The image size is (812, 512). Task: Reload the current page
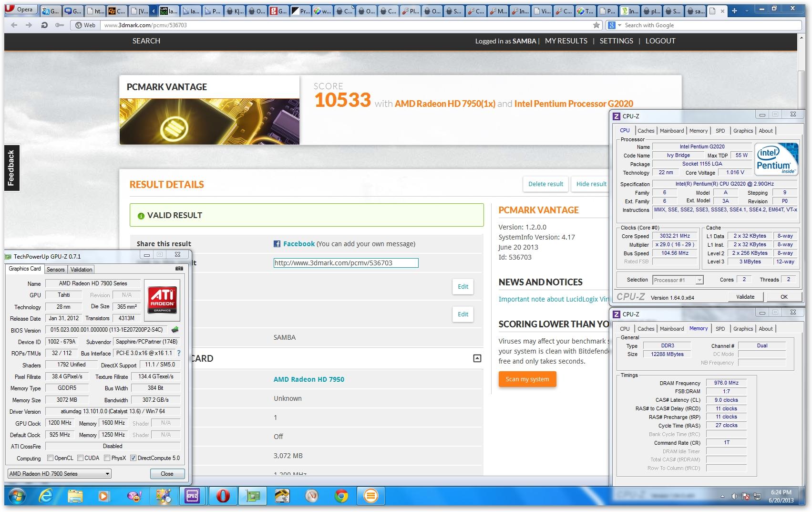[x=44, y=25]
